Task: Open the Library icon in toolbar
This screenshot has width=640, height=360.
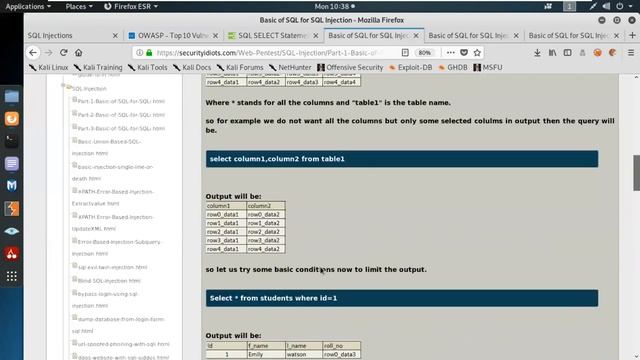Action: (552, 53)
